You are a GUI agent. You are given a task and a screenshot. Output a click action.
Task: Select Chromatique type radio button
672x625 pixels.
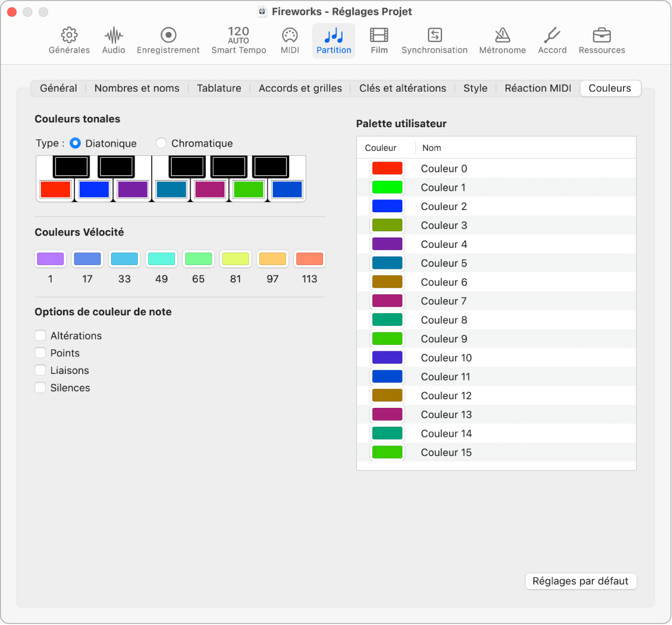[x=161, y=143]
